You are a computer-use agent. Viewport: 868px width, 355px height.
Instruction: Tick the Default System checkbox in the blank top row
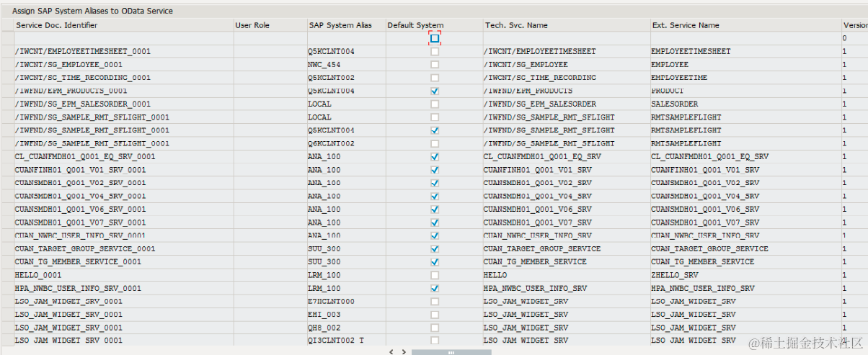click(435, 38)
